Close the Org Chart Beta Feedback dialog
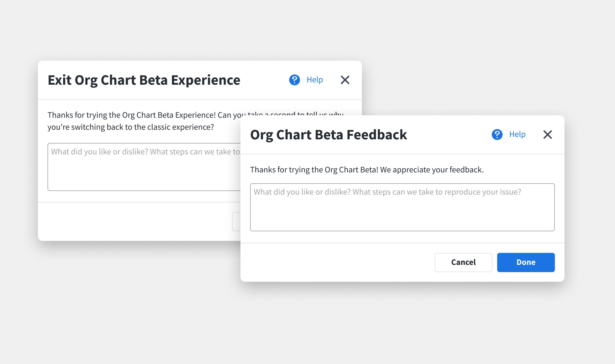Image resolution: width=615 pixels, height=364 pixels. tap(547, 135)
